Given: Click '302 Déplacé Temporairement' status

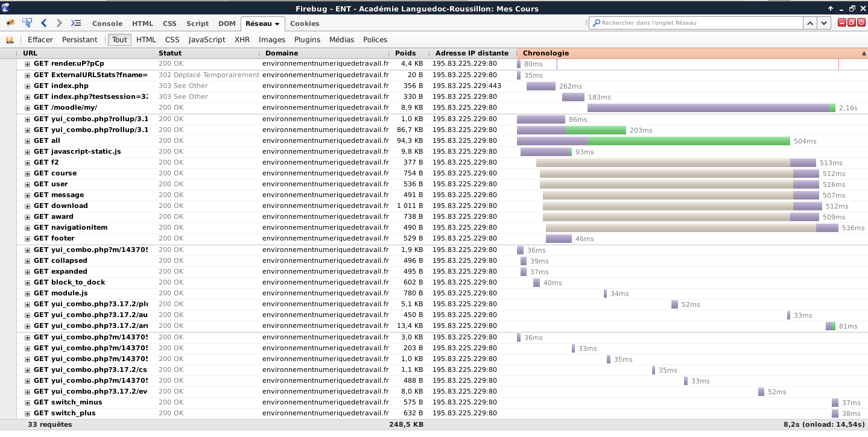Looking at the screenshot, I should click(209, 75).
